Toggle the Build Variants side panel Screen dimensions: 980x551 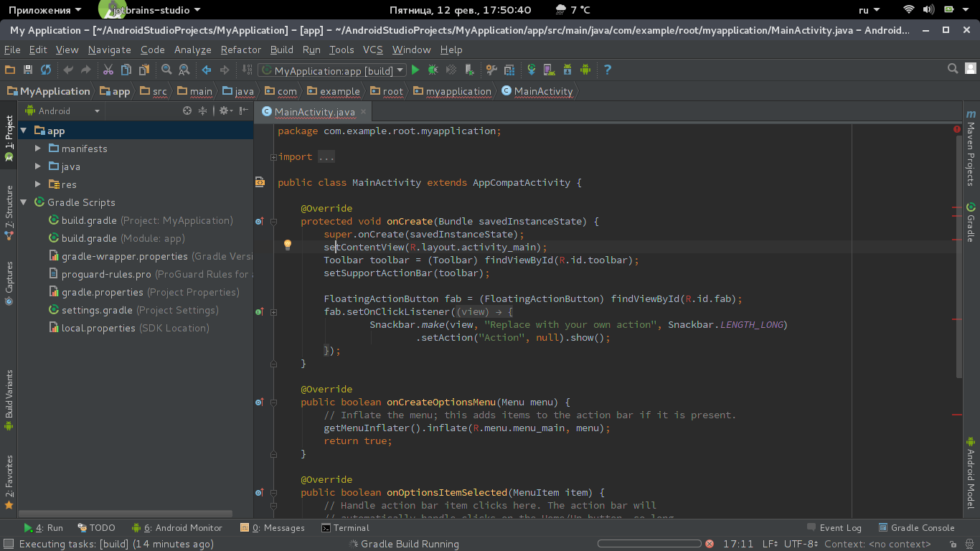coord(9,399)
